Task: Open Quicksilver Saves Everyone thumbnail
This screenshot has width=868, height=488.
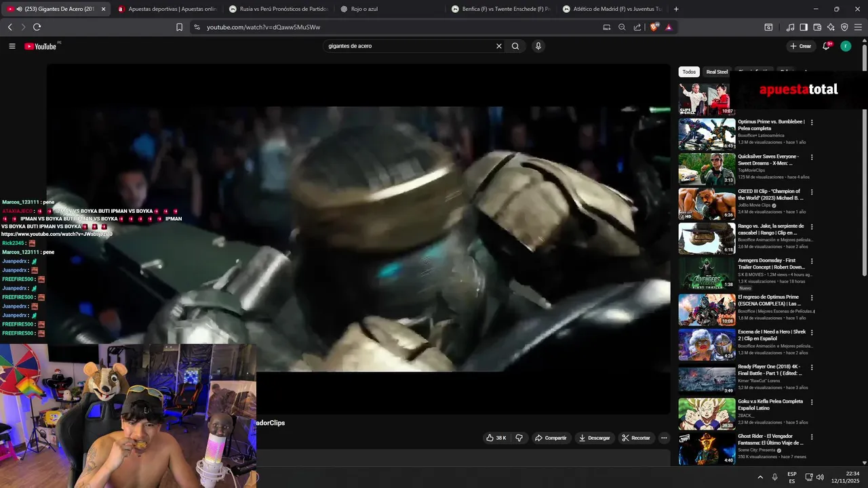Action: [x=707, y=169]
